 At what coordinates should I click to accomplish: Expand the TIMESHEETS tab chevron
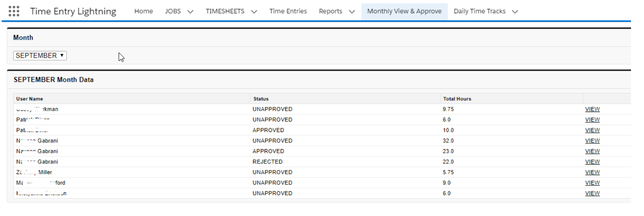(254, 12)
